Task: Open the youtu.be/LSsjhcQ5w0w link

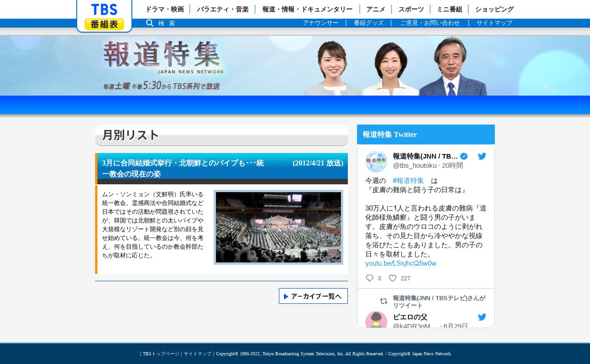Action: 401,263
